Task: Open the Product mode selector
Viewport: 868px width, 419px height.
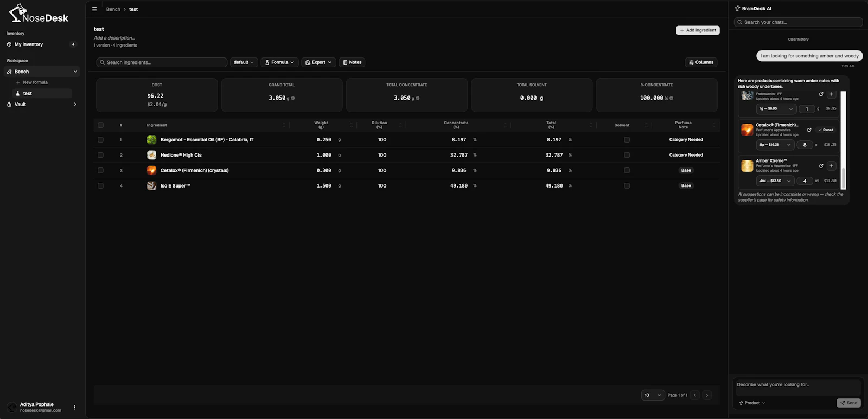Action: coord(752,403)
